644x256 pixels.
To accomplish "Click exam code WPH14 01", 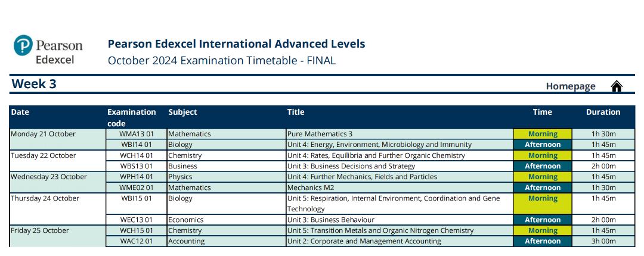I will 137,177.
